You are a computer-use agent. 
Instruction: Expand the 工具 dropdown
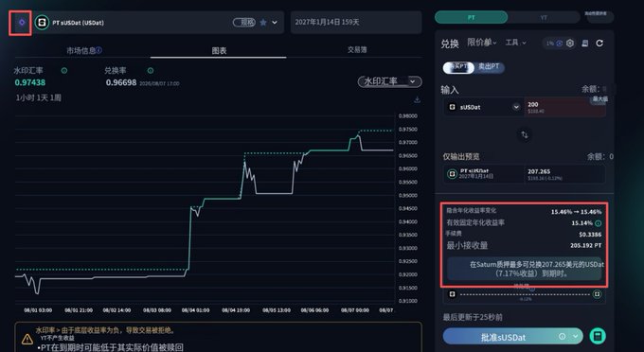(x=515, y=43)
